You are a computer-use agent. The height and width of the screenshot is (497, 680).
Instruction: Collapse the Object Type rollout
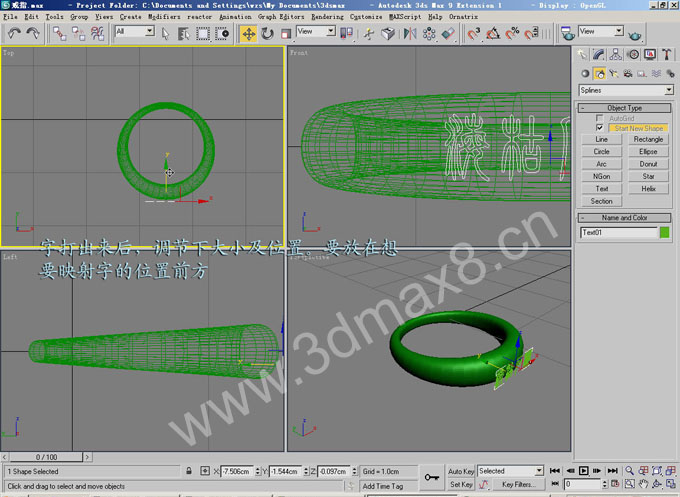tap(624, 108)
